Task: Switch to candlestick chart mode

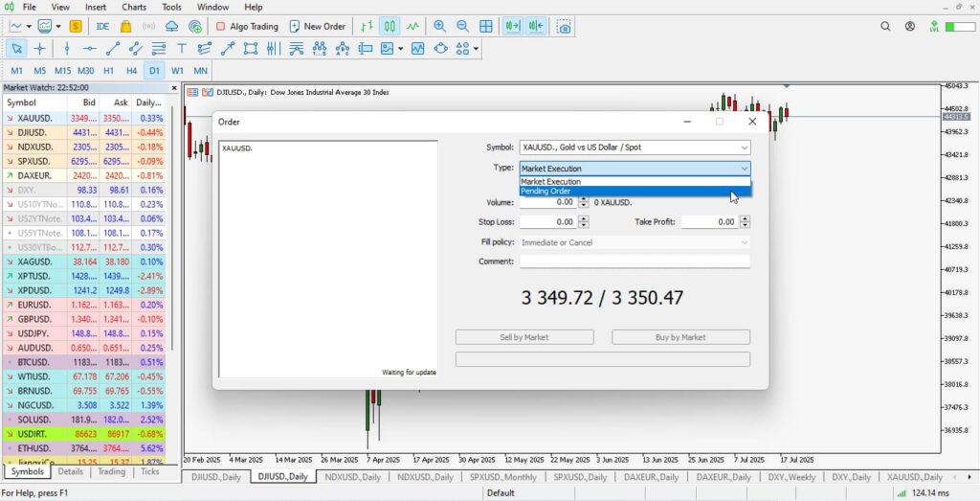Action: [390, 27]
